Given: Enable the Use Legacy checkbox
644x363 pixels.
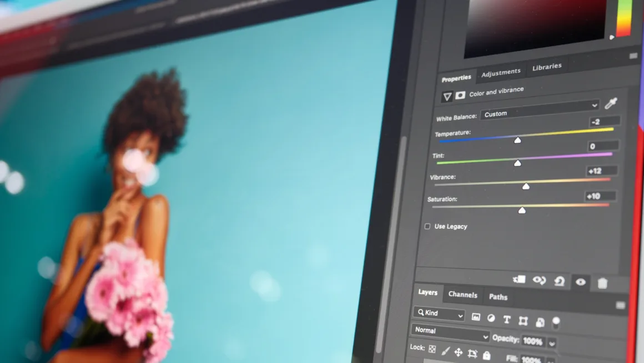Looking at the screenshot, I should coord(427,226).
